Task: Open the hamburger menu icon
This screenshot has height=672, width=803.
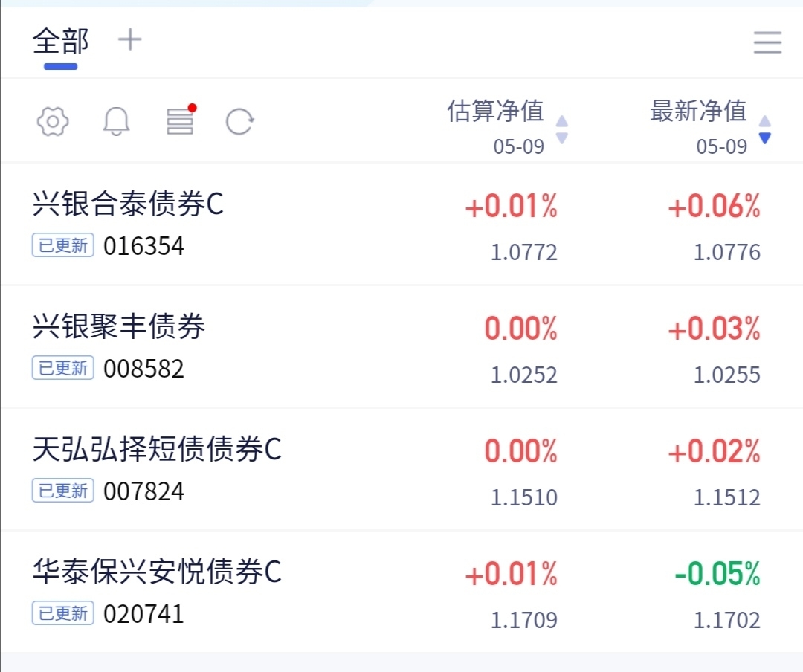Action: coord(767,42)
